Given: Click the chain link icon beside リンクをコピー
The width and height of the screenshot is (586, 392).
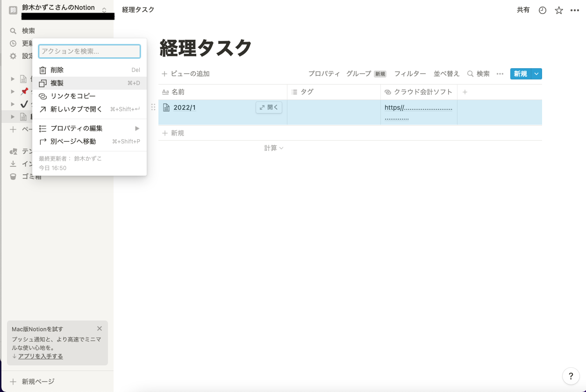Looking at the screenshot, I should pyautogui.click(x=43, y=96).
